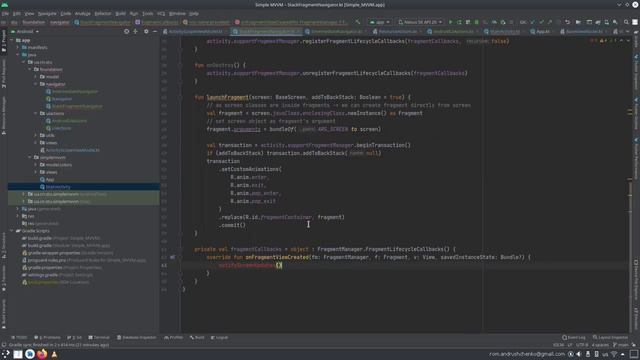The image size is (640, 360).
Task: Collapse the uiactions package
Action: click(36, 113)
